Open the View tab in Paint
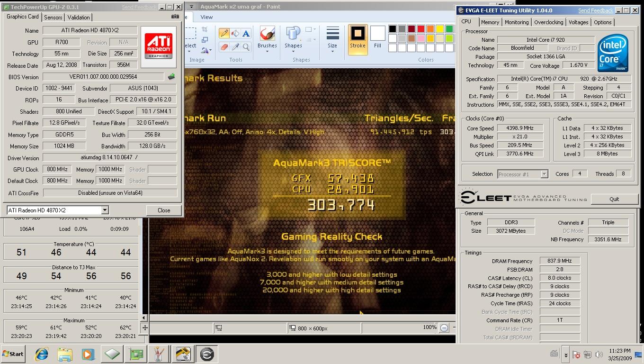The width and height of the screenshot is (644, 364). [206, 17]
